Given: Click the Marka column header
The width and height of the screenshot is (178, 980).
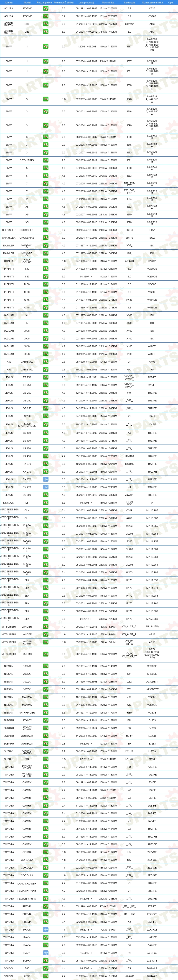Looking at the screenshot, I should [9, 2].
